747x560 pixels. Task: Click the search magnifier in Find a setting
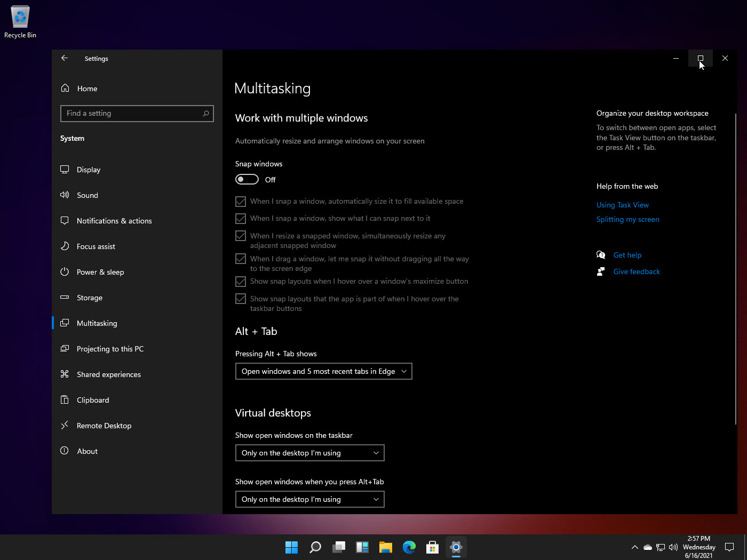(206, 114)
